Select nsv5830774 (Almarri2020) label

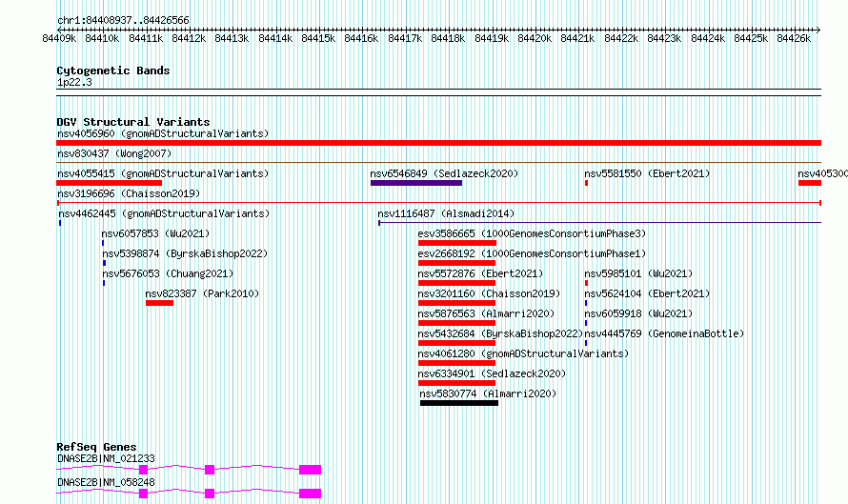(488, 393)
